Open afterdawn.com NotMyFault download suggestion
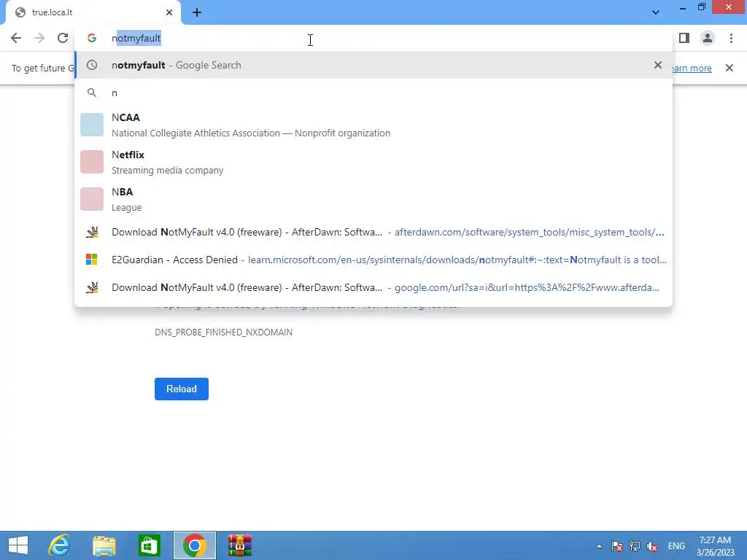Viewport: 747px width, 560px height. point(373,233)
